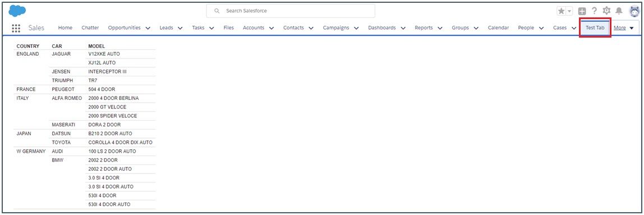The width and height of the screenshot is (644, 215).
Task: Click the MODEL column header
Action: pos(97,46)
